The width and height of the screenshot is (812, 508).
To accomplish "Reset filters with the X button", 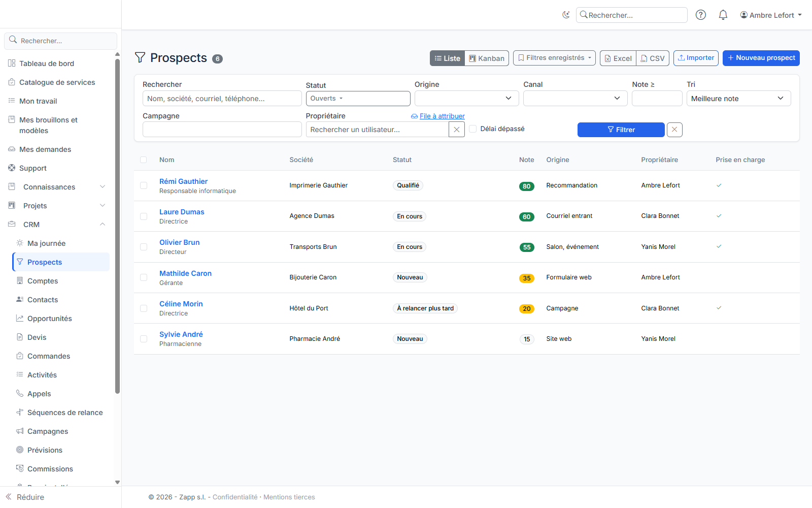I will tap(674, 130).
